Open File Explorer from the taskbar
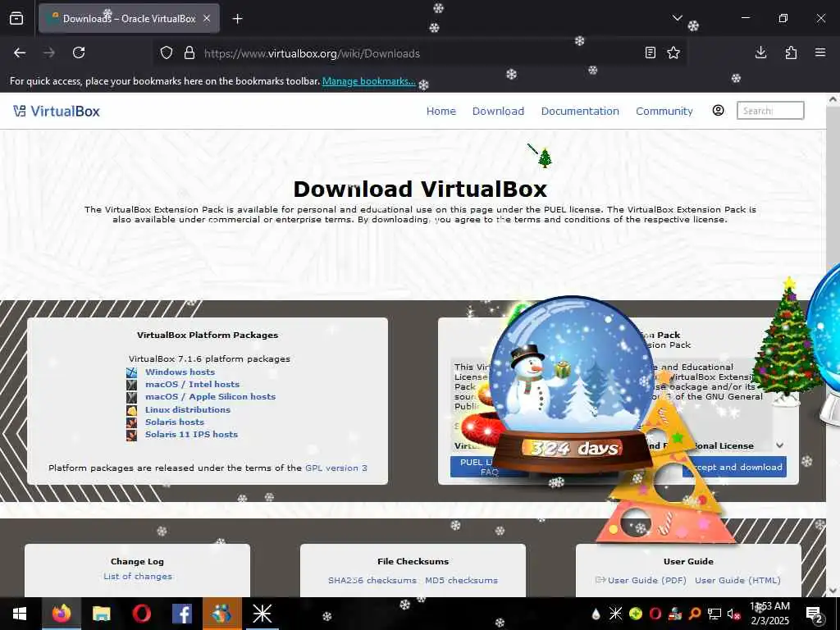 pyautogui.click(x=101, y=614)
